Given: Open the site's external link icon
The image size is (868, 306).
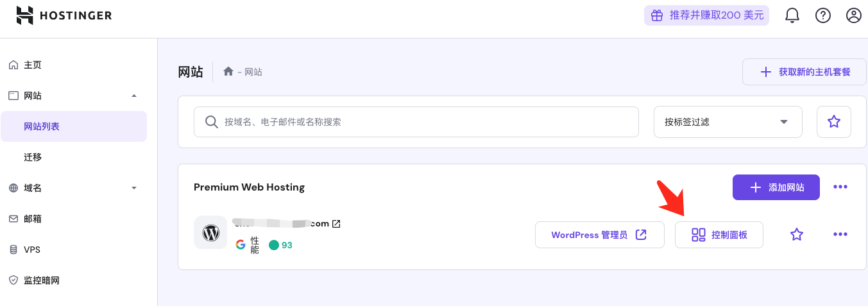Looking at the screenshot, I should tap(336, 224).
